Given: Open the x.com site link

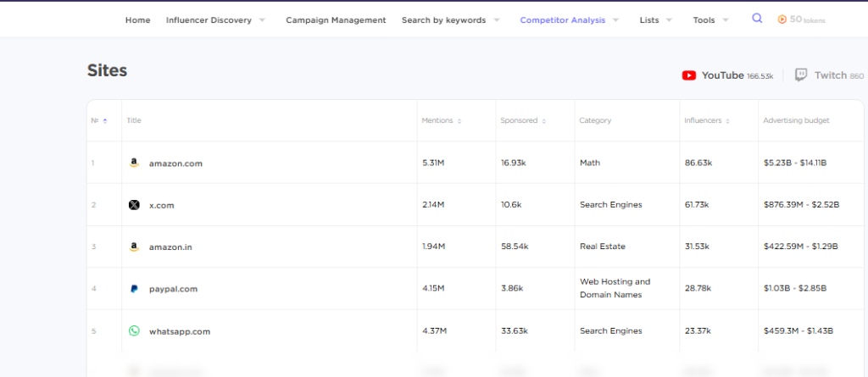Looking at the screenshot, I should (162, 205).
